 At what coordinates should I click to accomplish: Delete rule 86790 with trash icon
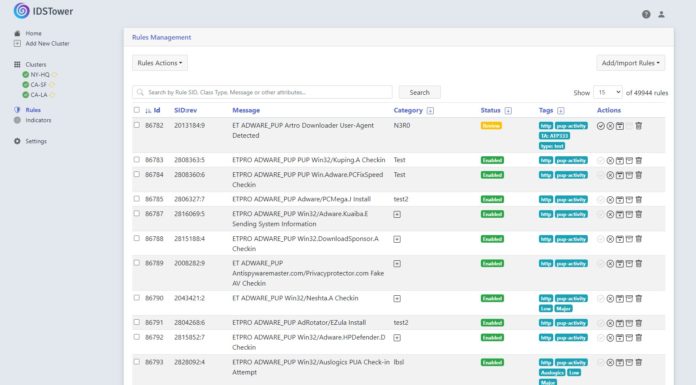(x=639, y=299)
